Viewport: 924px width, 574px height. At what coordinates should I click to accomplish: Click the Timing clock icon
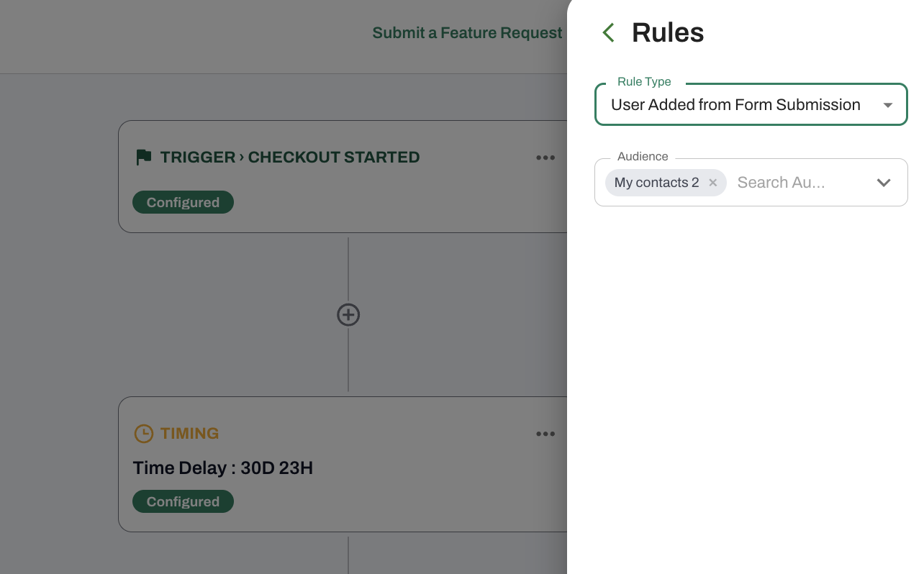144,434
